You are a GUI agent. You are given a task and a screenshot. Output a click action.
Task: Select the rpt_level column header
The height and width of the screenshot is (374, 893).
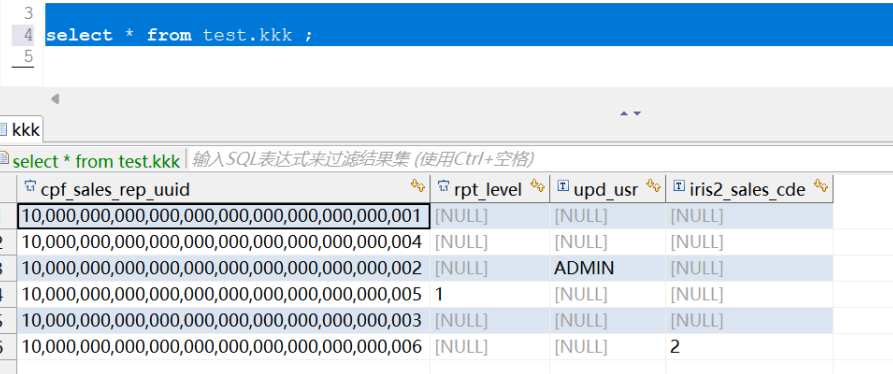(490, 188)
